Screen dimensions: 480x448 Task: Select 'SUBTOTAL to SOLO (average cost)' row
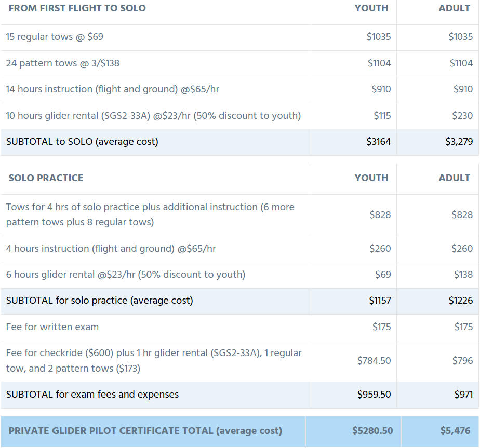tap(239, 142)
